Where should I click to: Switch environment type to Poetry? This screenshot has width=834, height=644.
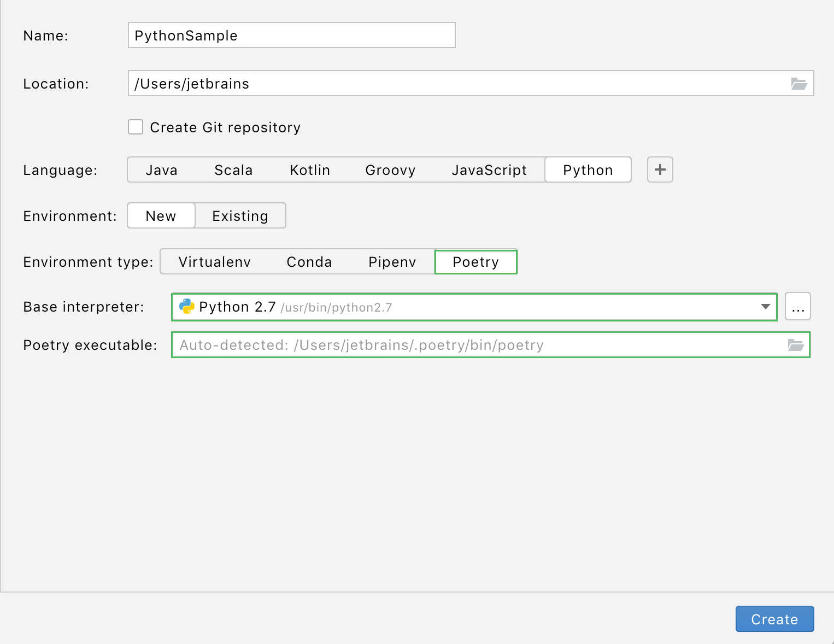476,262
